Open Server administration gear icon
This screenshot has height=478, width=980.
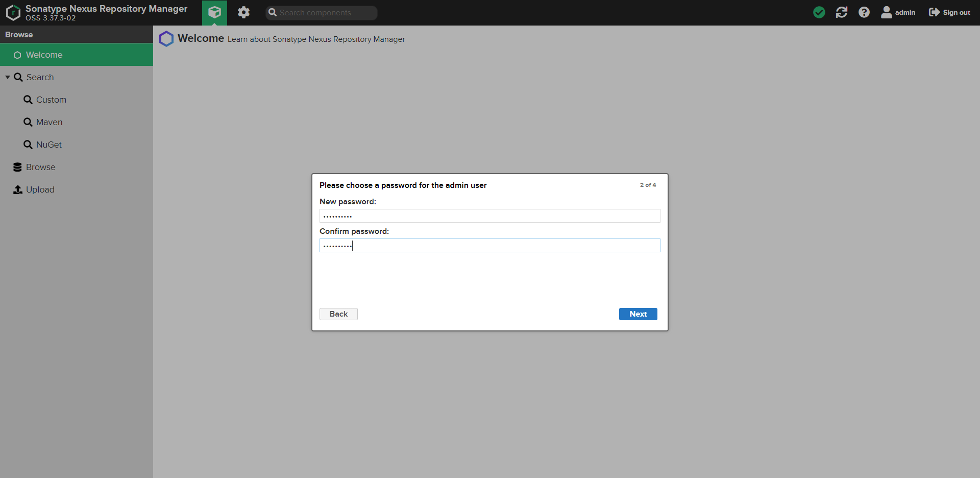click(x=243, y=12)
